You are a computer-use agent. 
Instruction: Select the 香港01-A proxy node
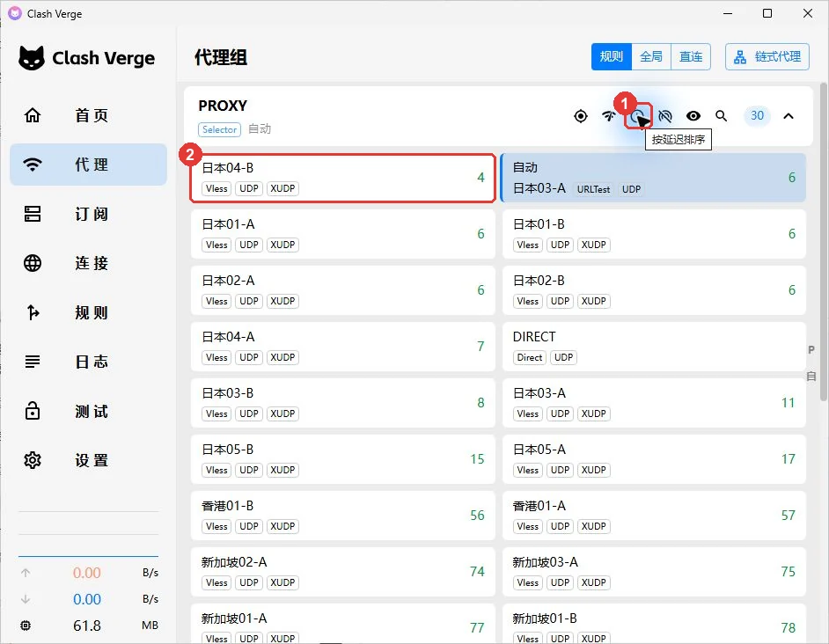654,516
